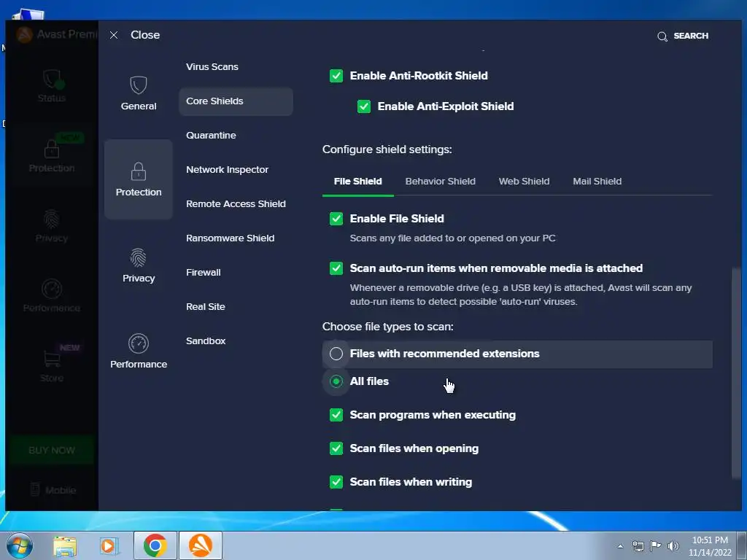The image size is (747, 560).
Task: Uncheck Enable Anti-Exploit Shield
Action: pyautogui.click(x=364, y=106)
